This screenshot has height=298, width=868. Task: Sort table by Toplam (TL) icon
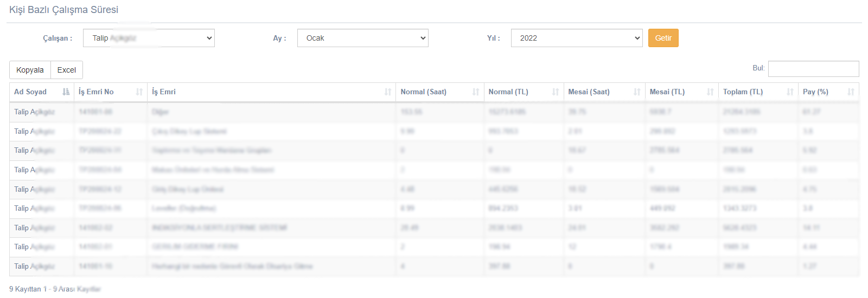pos(790,92)
